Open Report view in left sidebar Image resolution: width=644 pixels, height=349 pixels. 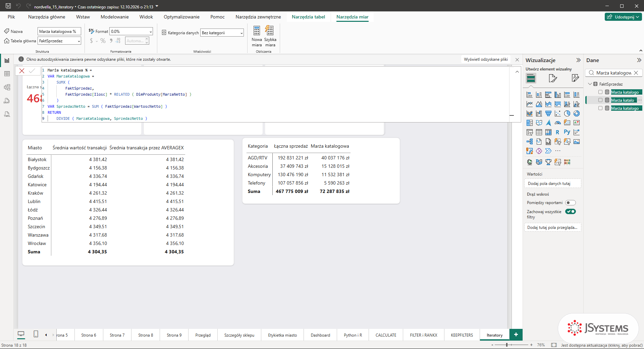(x=7, y=60)
